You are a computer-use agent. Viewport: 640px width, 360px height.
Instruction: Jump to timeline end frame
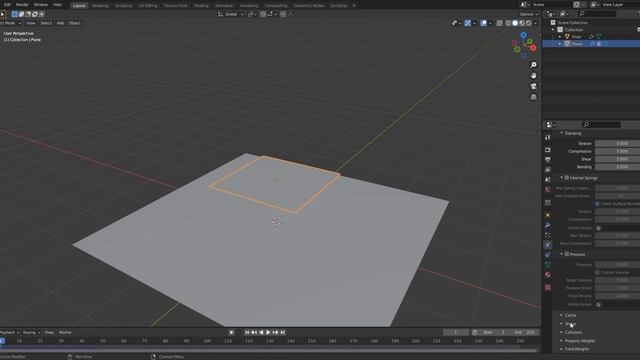282,333
